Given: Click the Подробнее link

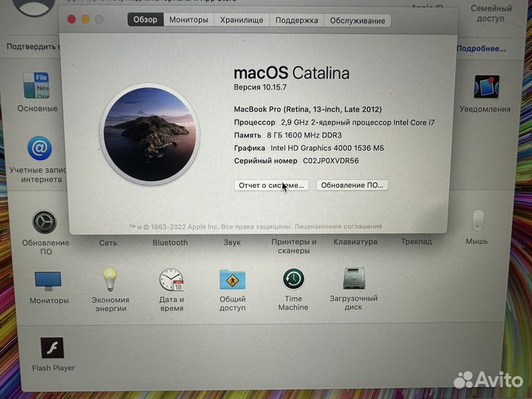Looking at the screenshot, I should coord(481,49).
